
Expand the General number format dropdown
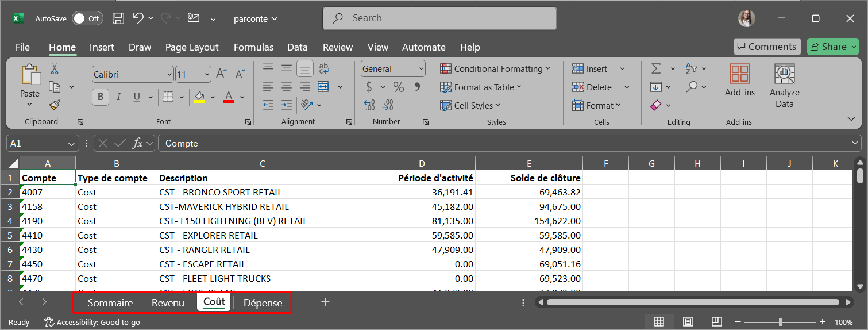coord(421,69)
